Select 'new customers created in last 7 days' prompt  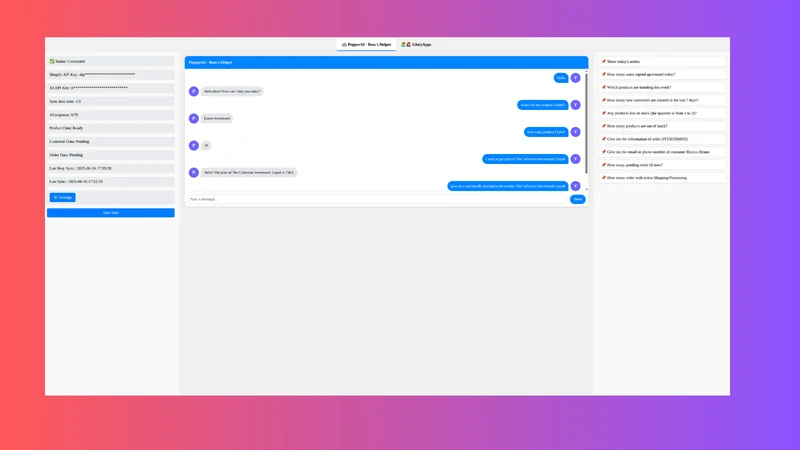click(662, 100)
